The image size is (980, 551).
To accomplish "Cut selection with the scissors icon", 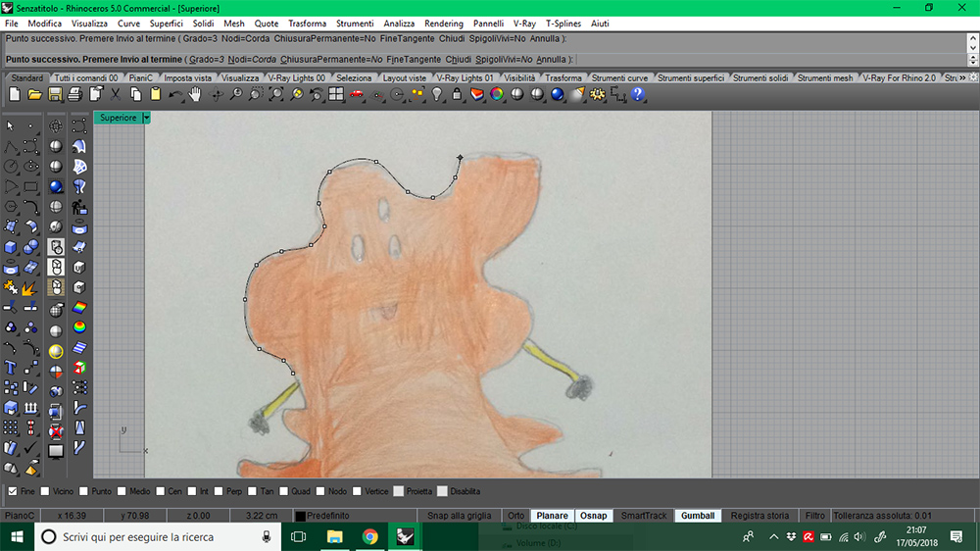I will (x=116, y=94).
